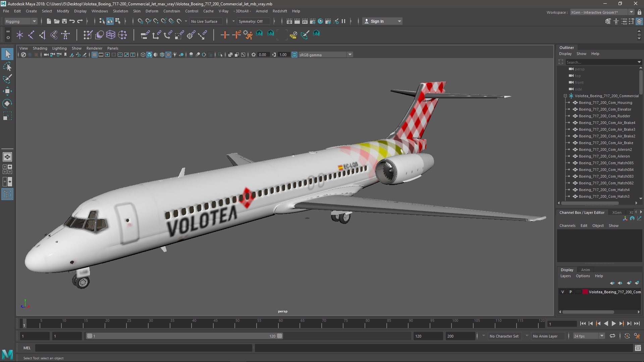The image size is (644, 362).
Task: Switch to the XGen tab
Action: pyautogui.click(x=616, y=213)
